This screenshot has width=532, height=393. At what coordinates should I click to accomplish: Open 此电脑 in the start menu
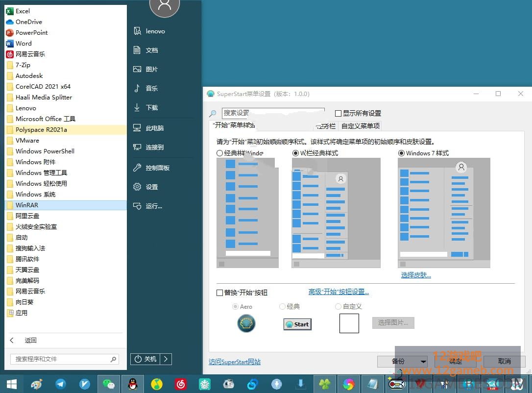point(148,128)
